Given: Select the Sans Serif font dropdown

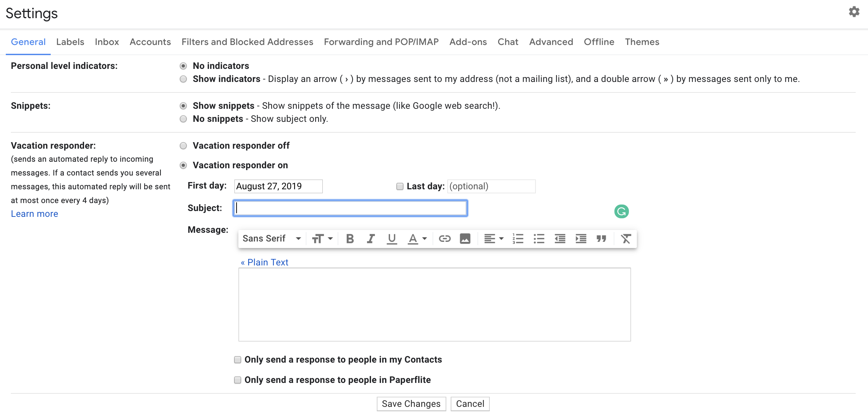Looking at the screenshot, I should 271,239.
